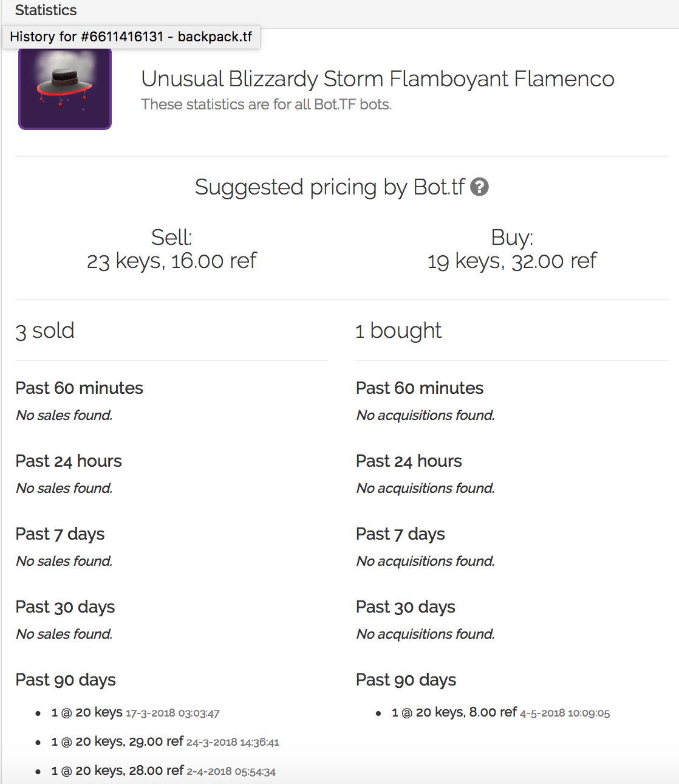This screenshot has width=679, height=784.
Task: Click the item title Unusual Blizzardy Storm Flamboyant Flamenco
Action: pyautogui.click(x=377, y=79)
